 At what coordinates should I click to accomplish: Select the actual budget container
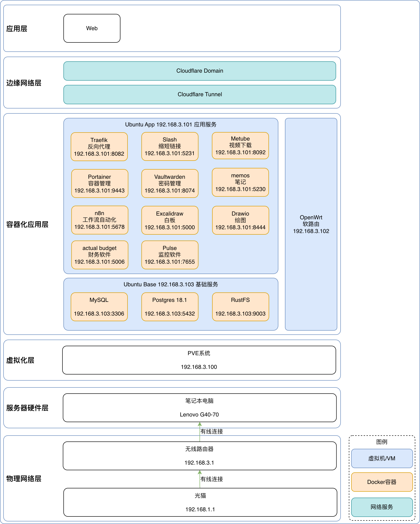pyautogui.click(x=100, y=255)
